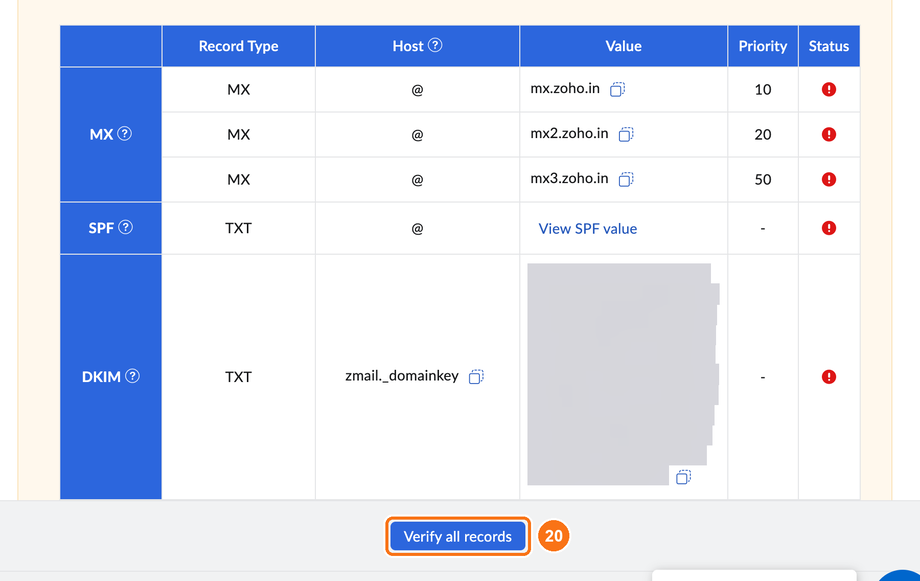Screen dimensions: 920x581
Task: Open help for the Host column
Action: coord(435,45)
